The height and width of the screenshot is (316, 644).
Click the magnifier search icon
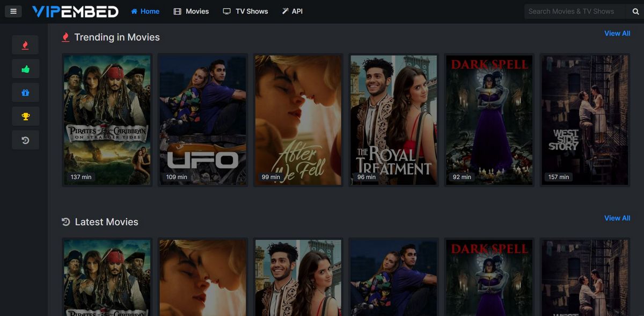[x=635, y=11]
